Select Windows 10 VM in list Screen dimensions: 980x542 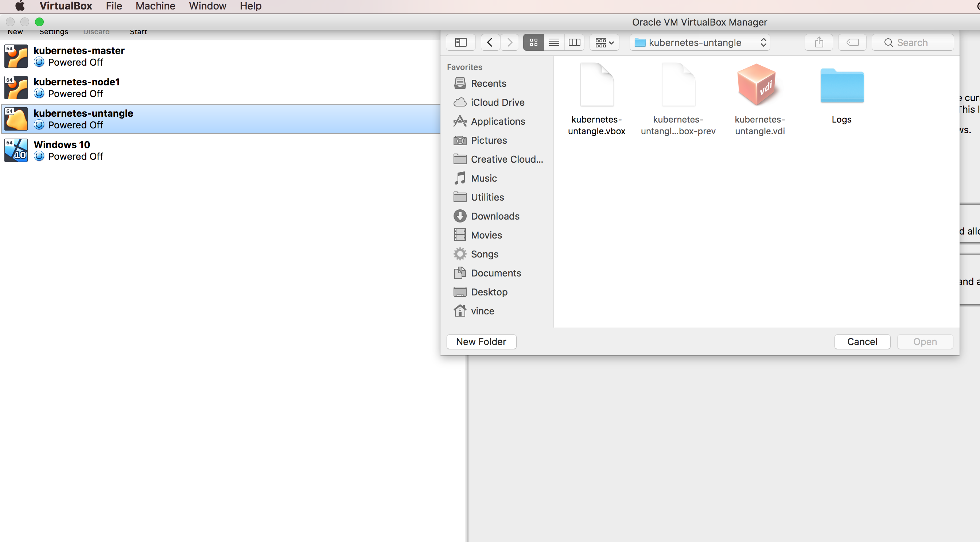[221, 150]
